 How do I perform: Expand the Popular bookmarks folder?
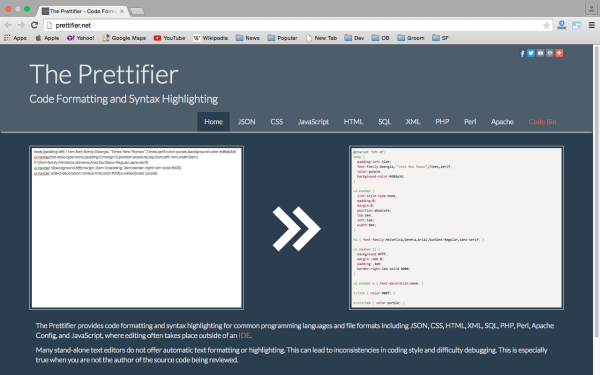(282, 38)
